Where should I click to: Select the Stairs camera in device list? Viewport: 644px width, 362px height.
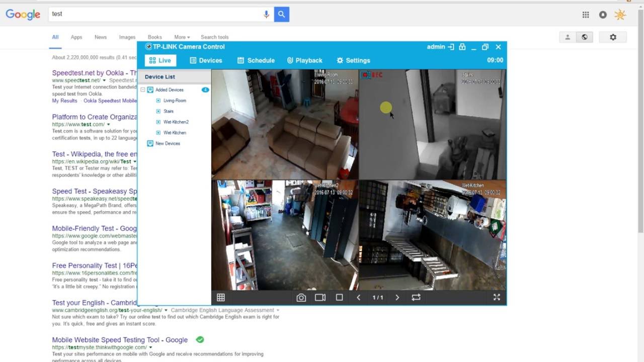tap(168, 111)
